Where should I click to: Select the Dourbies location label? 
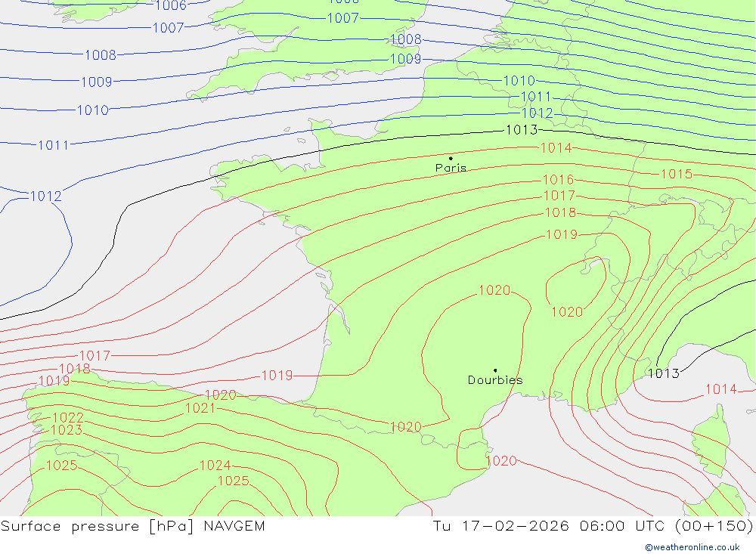(x=495, y=380)
